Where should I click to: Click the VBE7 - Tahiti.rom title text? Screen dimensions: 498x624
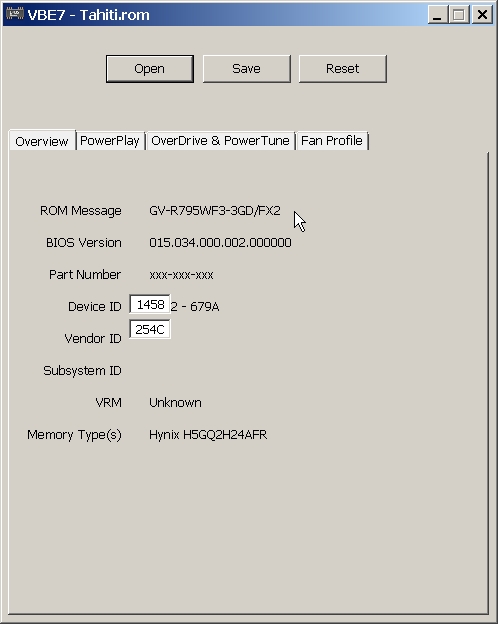[88, 15]
